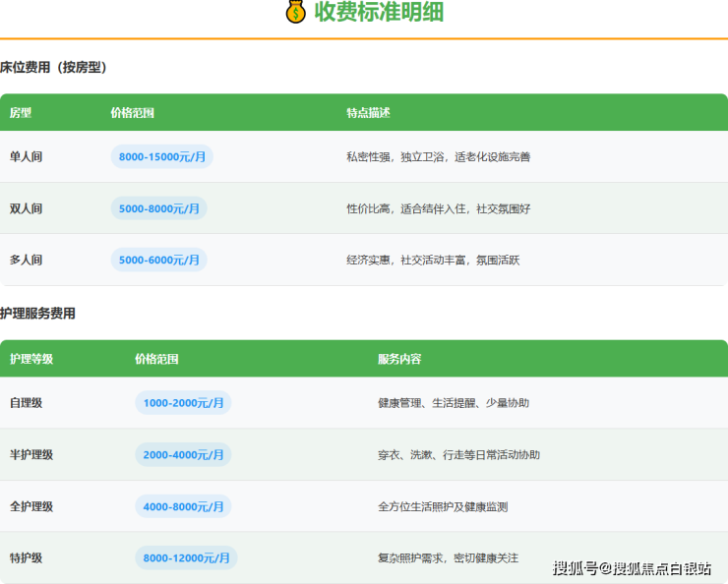Click the money bag icon in title
The height and width of the screenshot is (584, 728).
tap(296, 12)
